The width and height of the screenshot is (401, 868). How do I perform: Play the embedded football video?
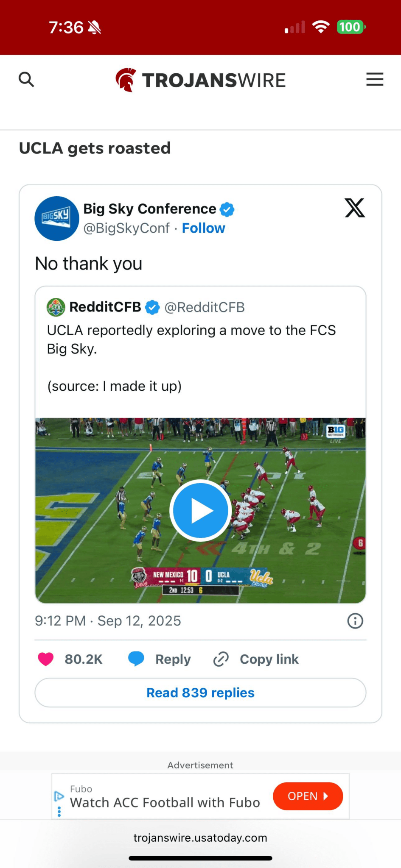coord(200,510)
